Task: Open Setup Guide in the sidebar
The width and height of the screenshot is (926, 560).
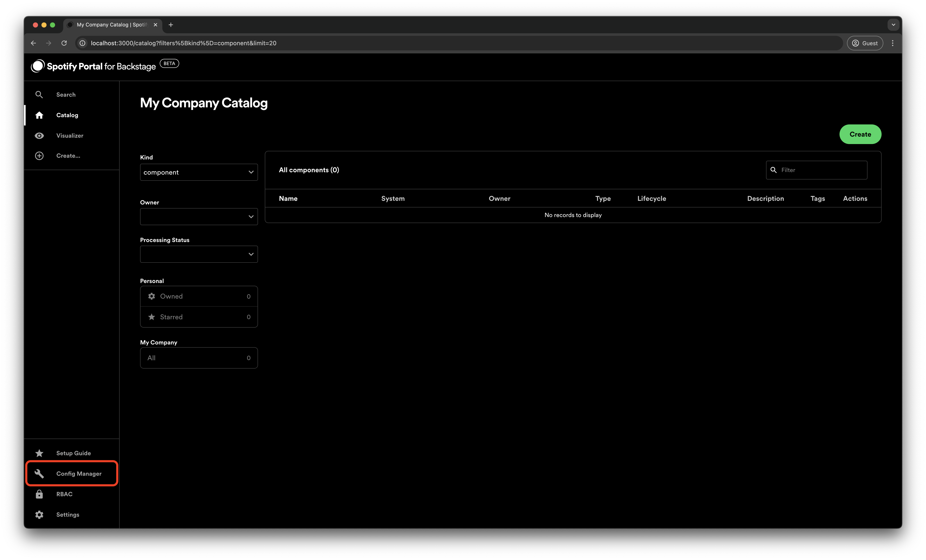Action: [x=71, y=453]
